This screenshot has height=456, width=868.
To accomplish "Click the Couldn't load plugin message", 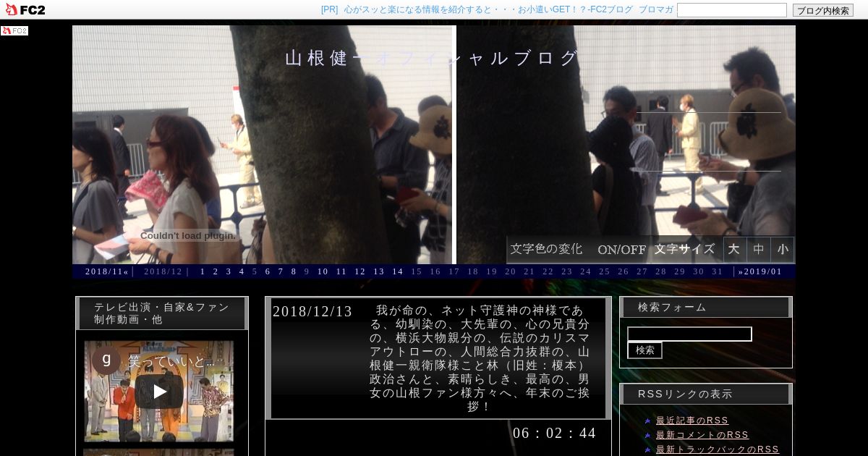I will coord(188,235).
